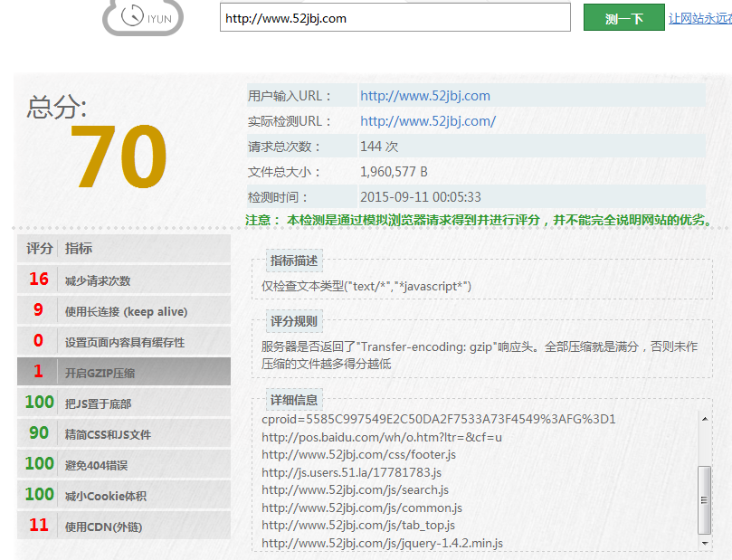Click the jquery-1.4.2.min.js URL entry

tap(382, 543)
